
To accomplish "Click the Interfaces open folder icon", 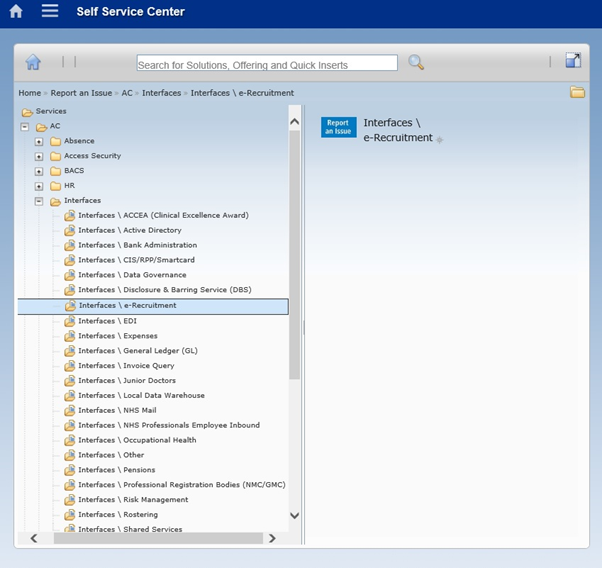I will [56, 201].
